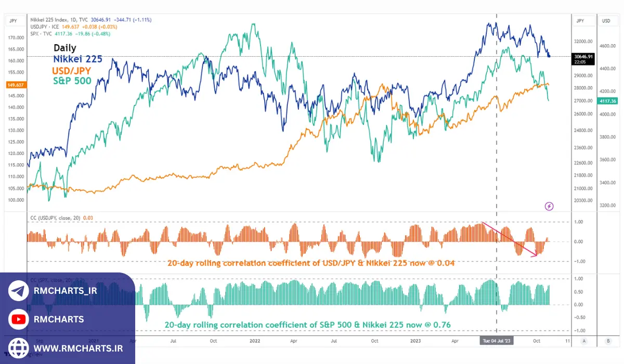This screenshot has width=624, height=364.
Task: Click the green 4117.36 SPX price tag
Action: point(607,101)
